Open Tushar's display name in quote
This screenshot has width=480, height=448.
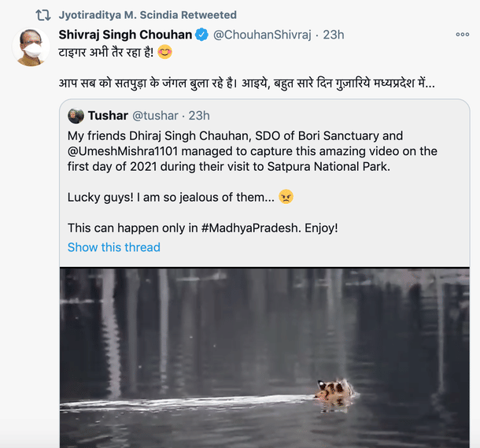(108, 116)
